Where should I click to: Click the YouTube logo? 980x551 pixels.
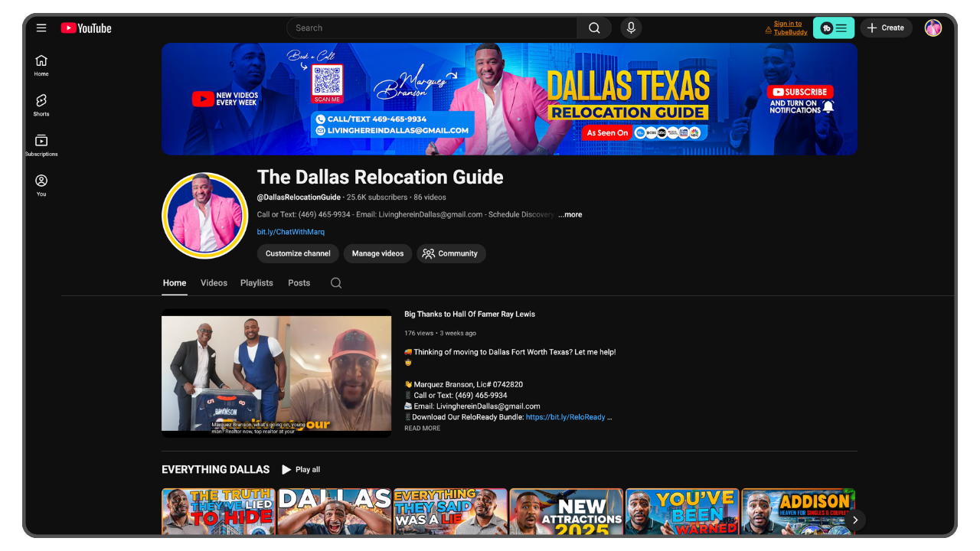[x=87, y=28]
